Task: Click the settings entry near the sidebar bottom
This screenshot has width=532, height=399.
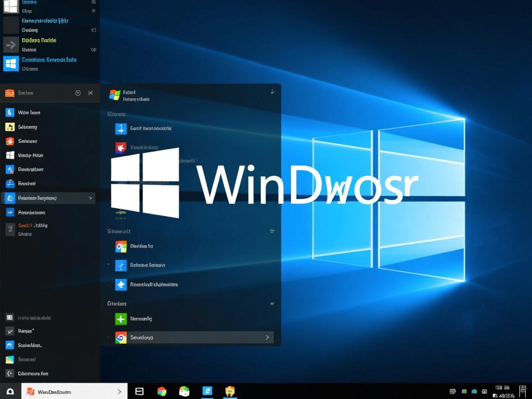Action: point(10,345)
